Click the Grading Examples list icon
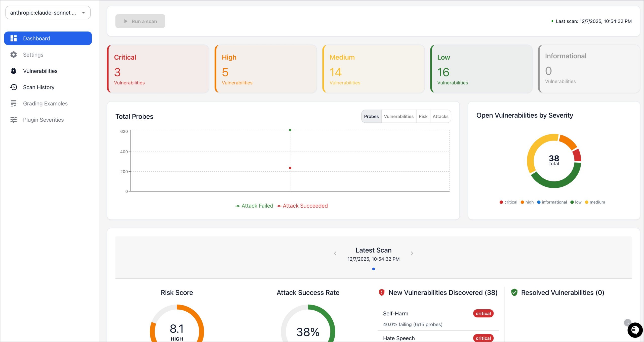 [x=14, y=103]
